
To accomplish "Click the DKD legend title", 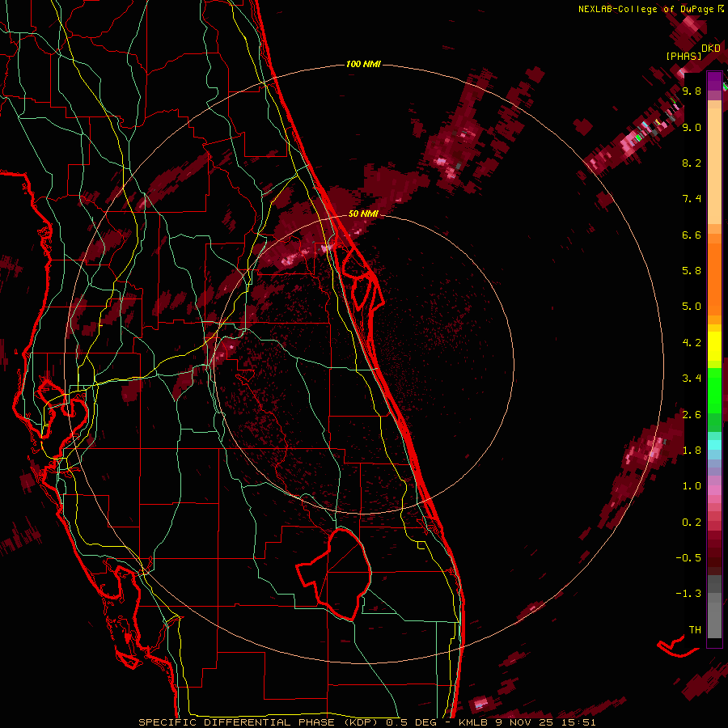I will [x=711, y=49].
